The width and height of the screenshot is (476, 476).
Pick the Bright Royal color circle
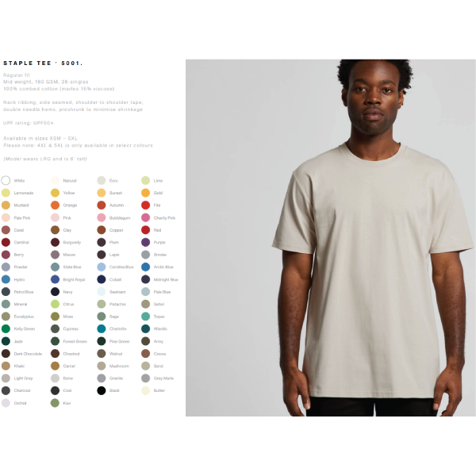55,279
